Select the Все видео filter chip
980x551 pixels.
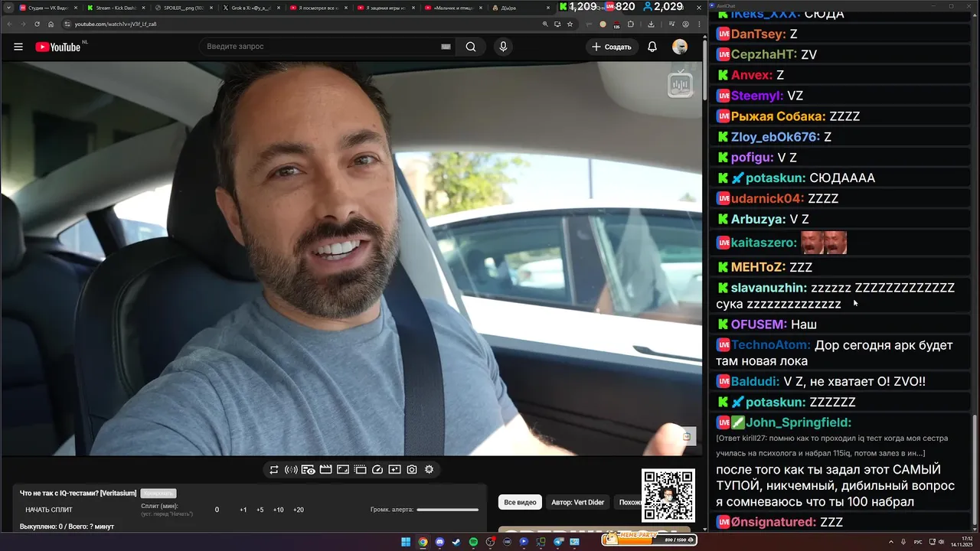[x=521, y=502]
